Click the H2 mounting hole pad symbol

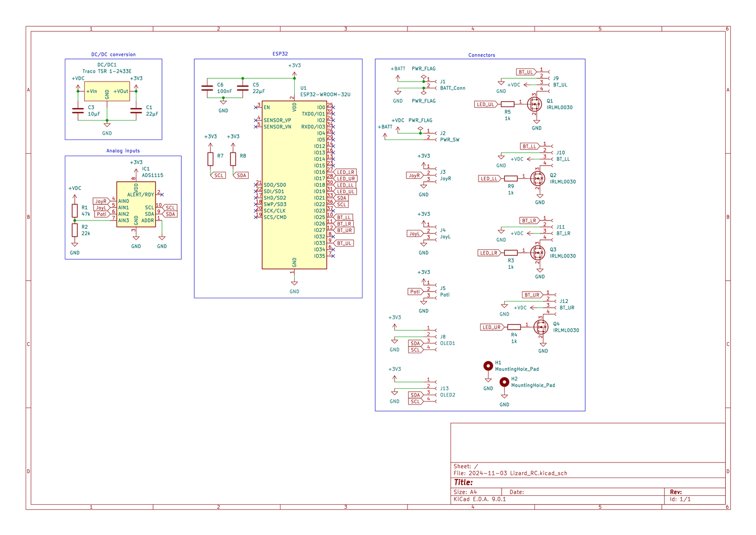coord(504,382)
